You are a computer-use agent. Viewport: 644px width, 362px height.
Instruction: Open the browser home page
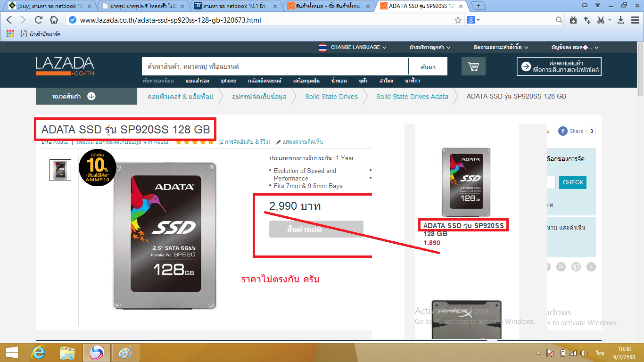tap(54, 20)
